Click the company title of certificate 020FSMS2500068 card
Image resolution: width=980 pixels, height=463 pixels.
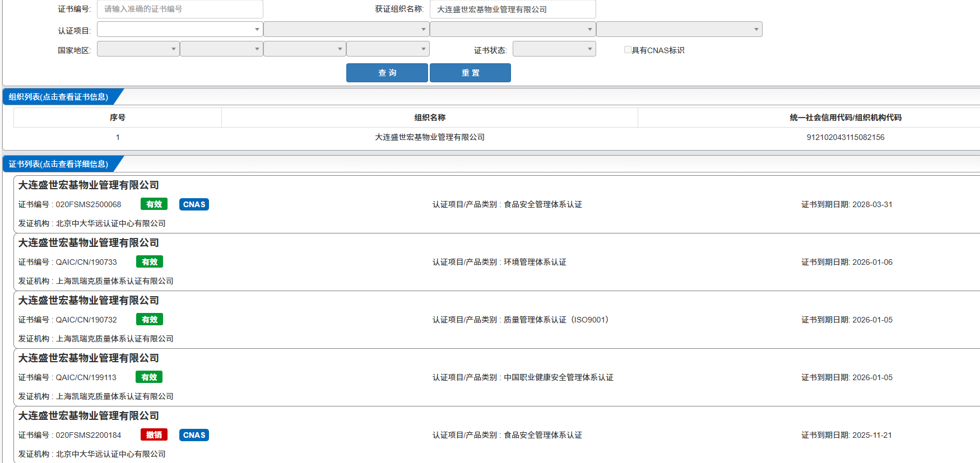(89, 185)
